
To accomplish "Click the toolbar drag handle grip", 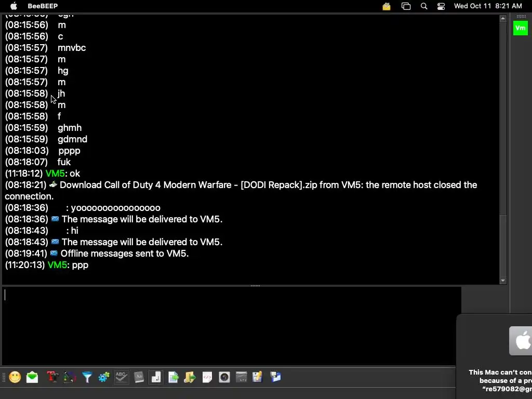I will pos(4,377).
